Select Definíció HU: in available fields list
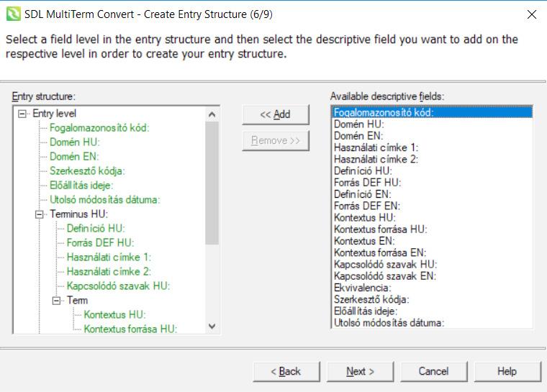The height and width of the screenshot is (392, 547). [432, 171]
